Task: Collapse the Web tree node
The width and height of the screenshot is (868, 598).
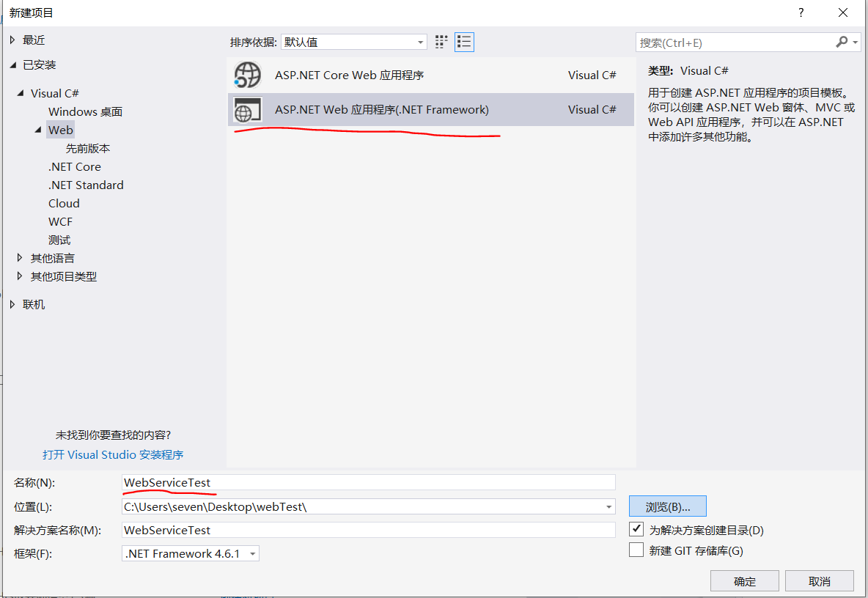Action: (x=38, y=130)
